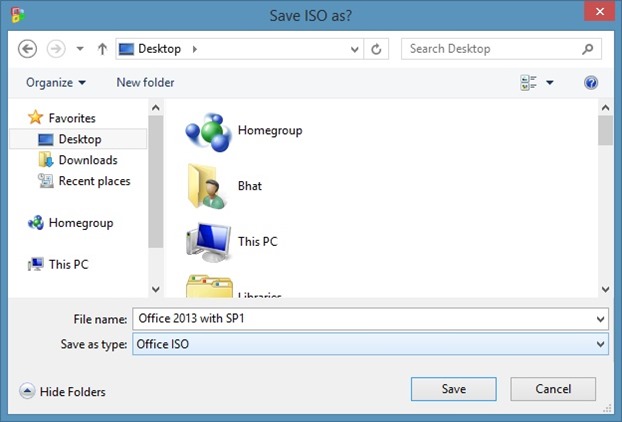Click the Search Desktop field

(x=501, y=49)
